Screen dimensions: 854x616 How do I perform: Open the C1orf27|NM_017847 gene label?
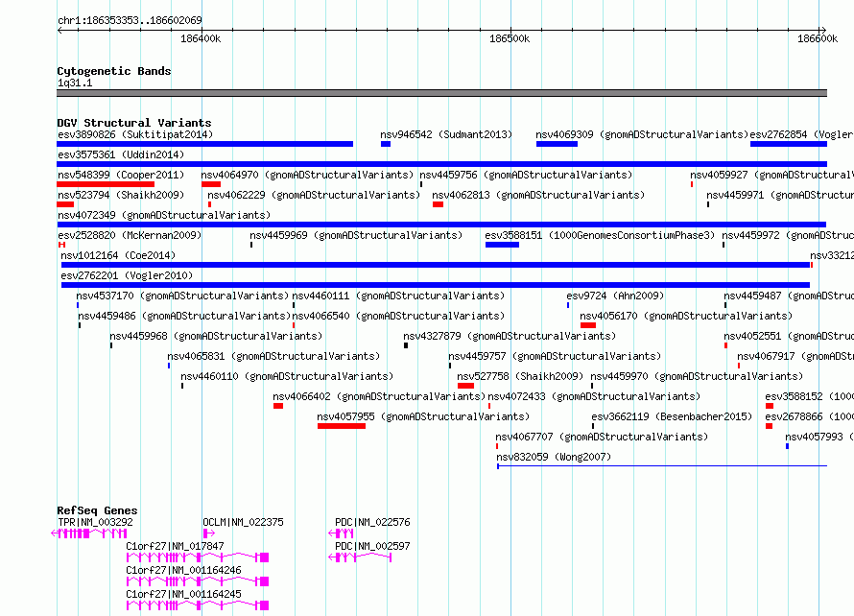coord(175,546)
